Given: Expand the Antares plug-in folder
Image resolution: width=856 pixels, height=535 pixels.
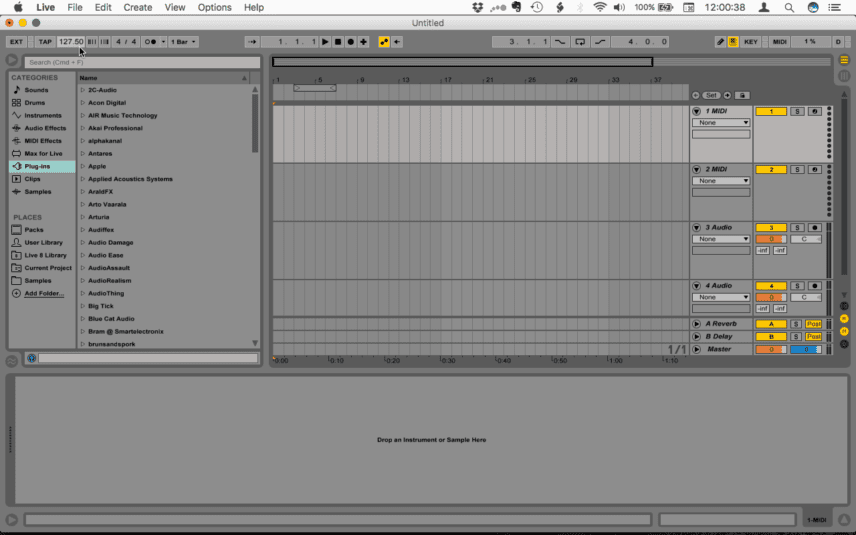Looking at the screenshot, I should coord(83,153).
